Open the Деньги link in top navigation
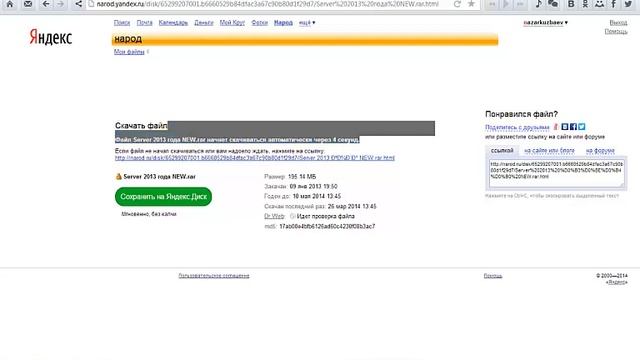The height and width of the screenshot is (360, 640). [204, 23]
